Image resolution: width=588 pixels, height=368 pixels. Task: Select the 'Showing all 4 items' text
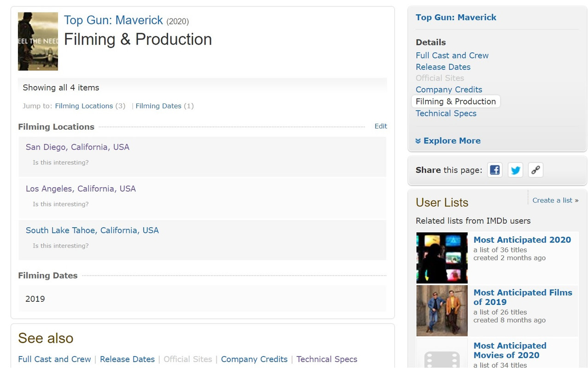(61, 87)
